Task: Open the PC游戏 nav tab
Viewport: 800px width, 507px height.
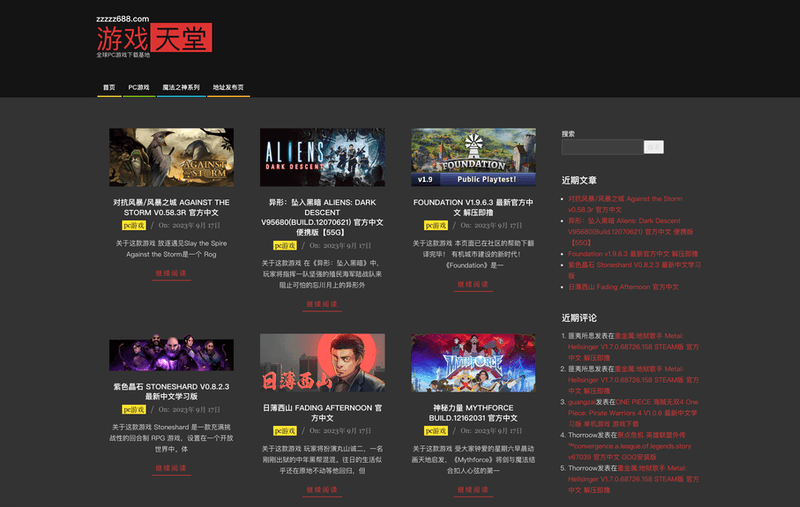Action: (x=139, y=87)
